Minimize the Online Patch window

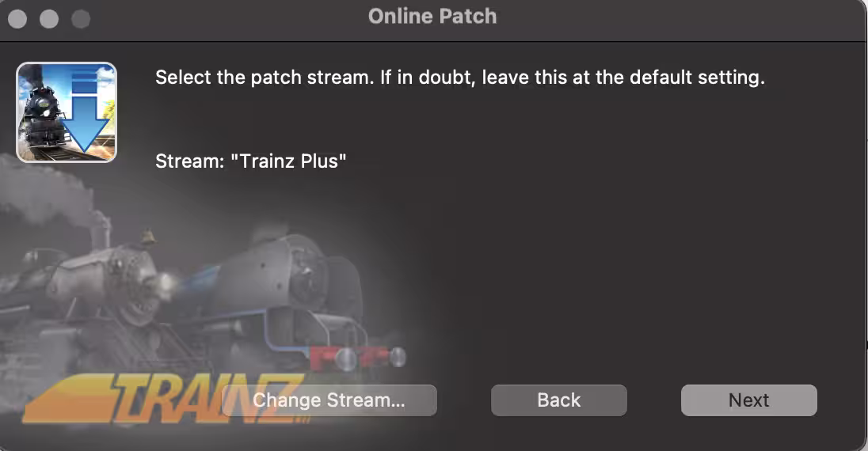pos(49,19)
